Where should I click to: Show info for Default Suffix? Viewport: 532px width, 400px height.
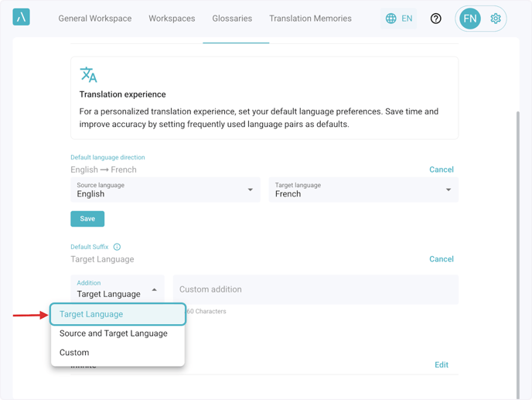118,247
